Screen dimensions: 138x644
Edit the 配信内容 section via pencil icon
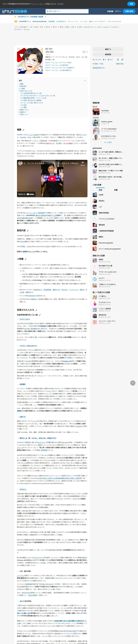[x=28, y=231]
